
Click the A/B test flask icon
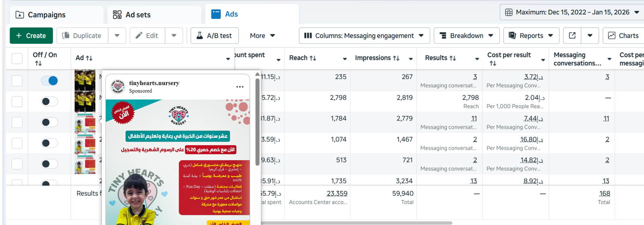click(x=199, y=35)
